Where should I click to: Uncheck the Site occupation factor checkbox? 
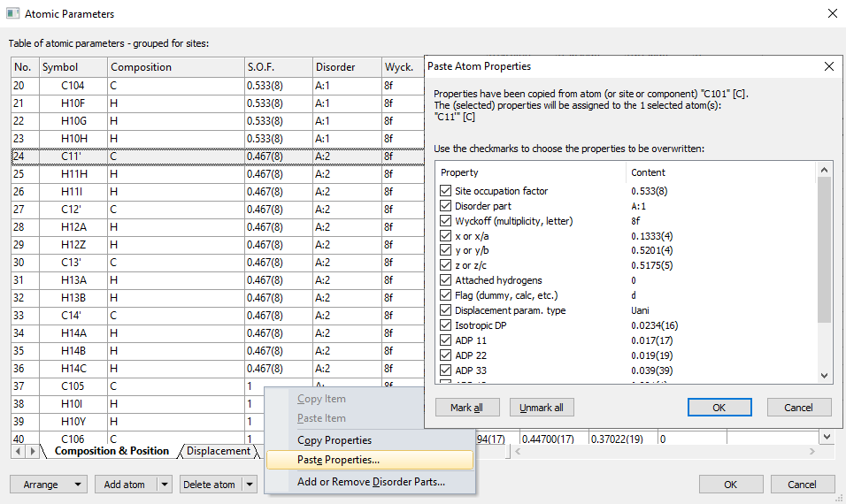(x=445, y=191)
